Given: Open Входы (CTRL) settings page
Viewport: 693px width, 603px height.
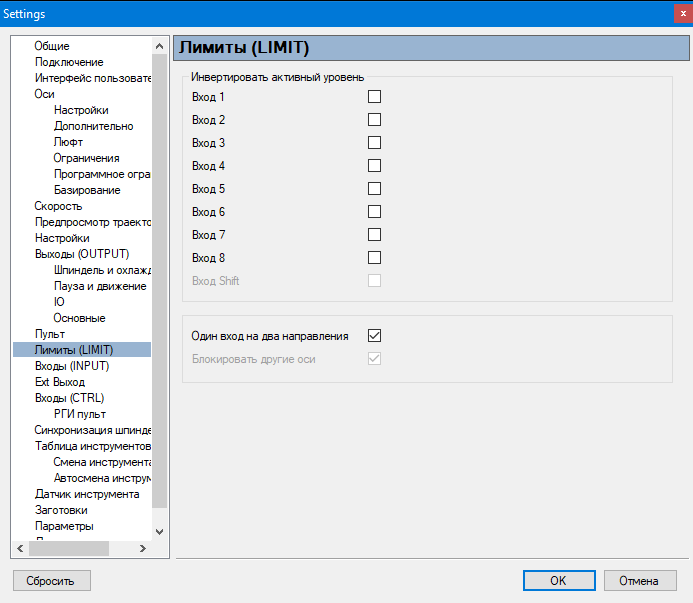Looking at the screenshot, I should point(69,398).
